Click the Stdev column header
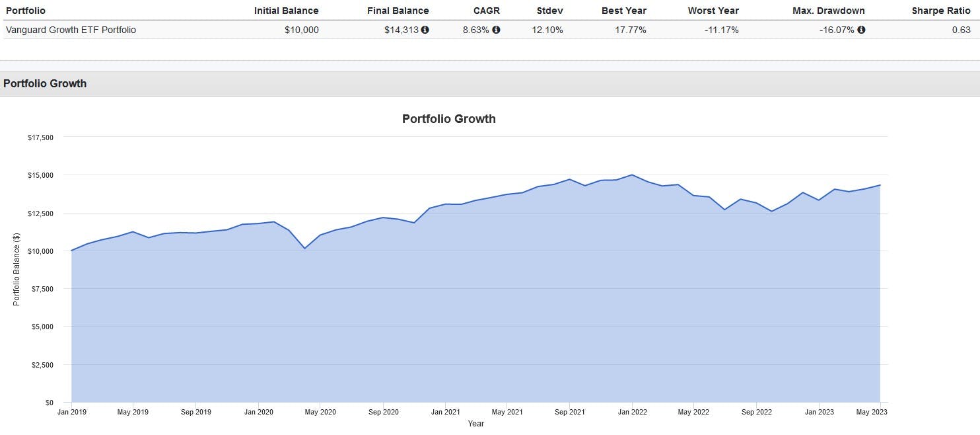 coord(549,11)
